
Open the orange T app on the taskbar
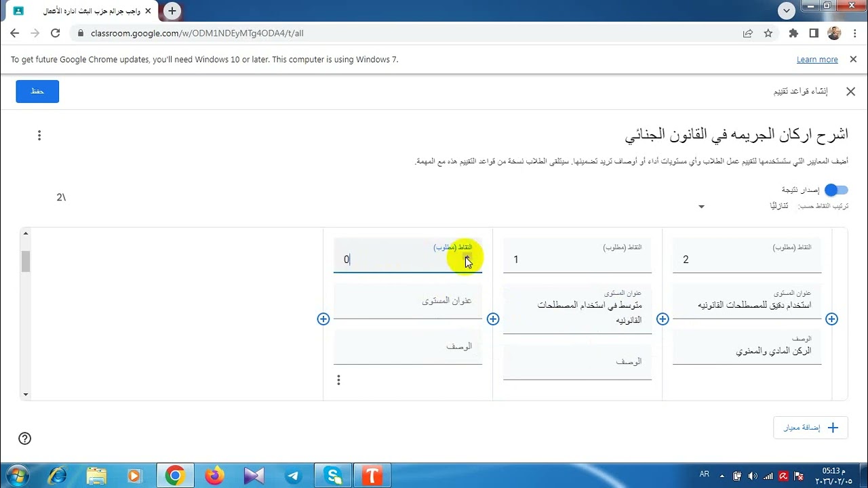[x=372, y=476]
